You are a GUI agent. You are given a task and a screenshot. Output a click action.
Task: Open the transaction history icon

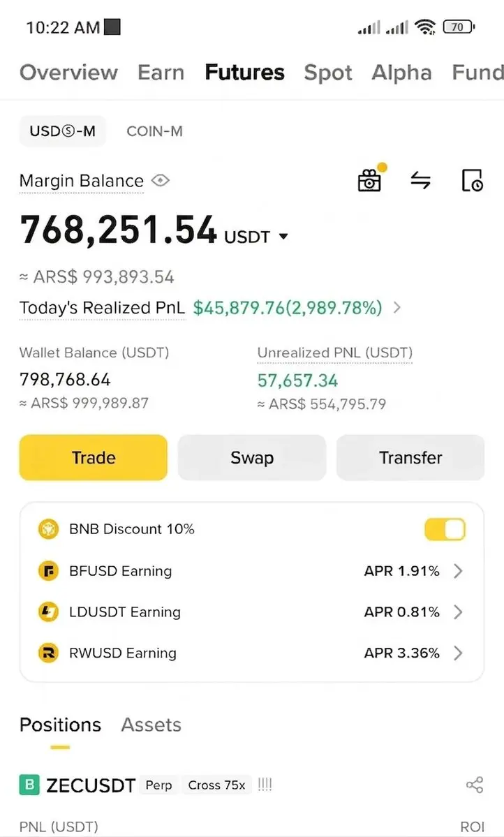click(472, 180)
